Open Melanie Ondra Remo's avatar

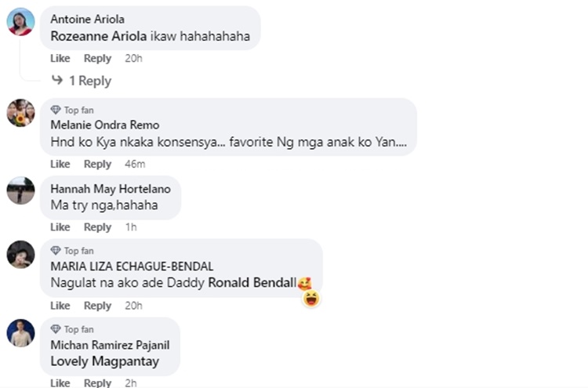click(20, 113)
